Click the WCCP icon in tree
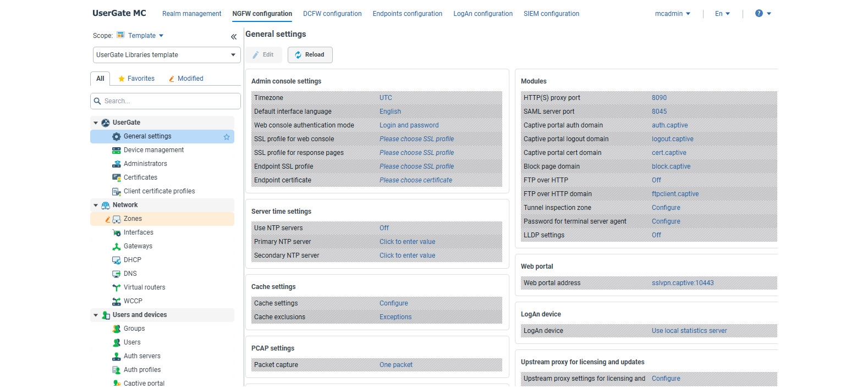This screenshot has width=868, height=389. pyautogui.click(x=117, y=301)
